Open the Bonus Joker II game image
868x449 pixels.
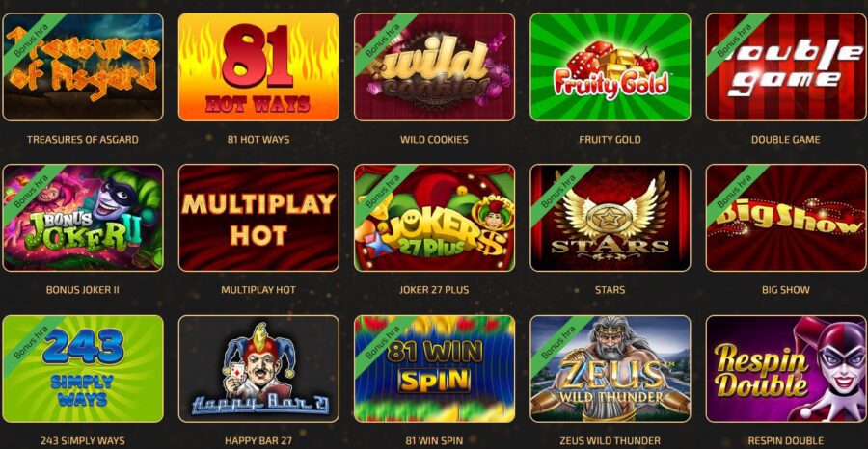83,218
